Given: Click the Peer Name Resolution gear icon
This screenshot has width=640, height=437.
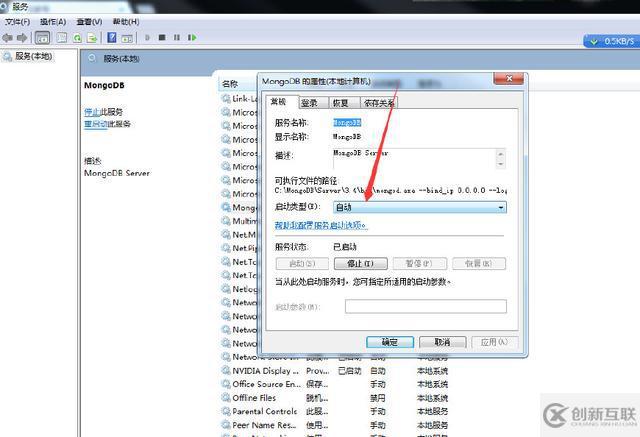Looking at the screenshot, I should point(226,424).
